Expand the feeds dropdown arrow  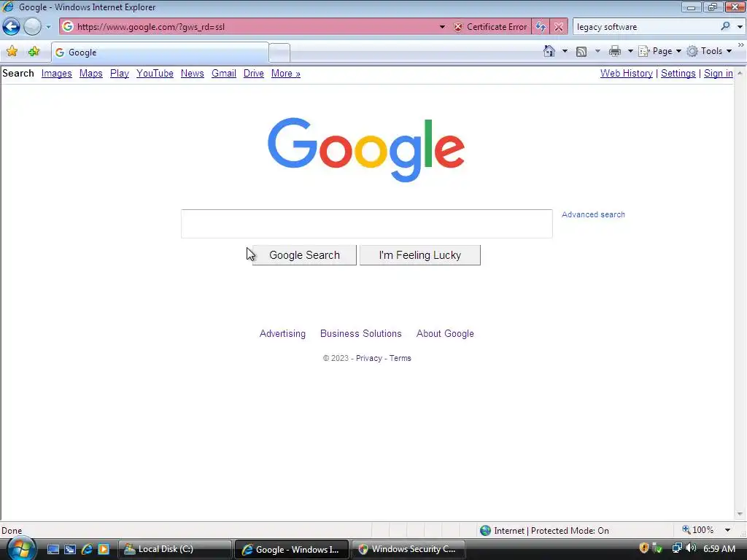pyautogui.click(x=597, y=51)
